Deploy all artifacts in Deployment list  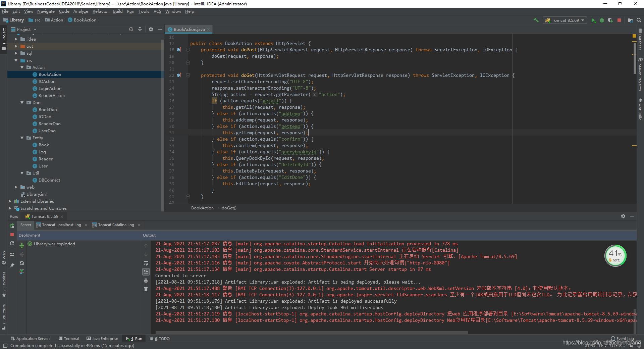tap(22, 246)
